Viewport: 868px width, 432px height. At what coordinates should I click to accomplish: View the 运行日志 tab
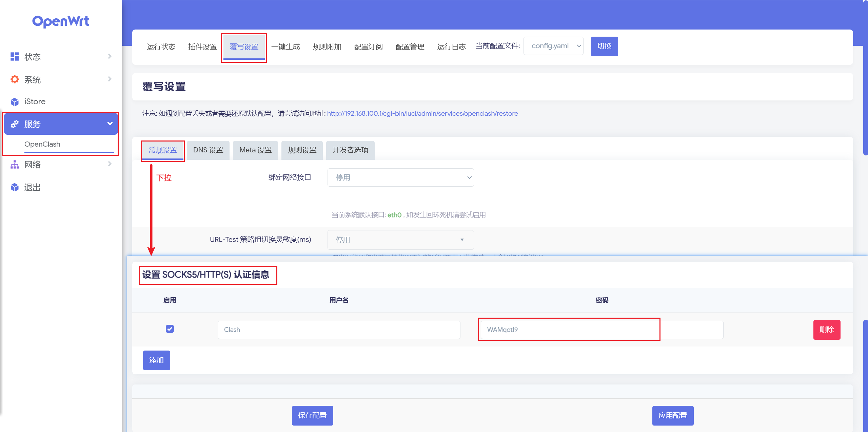(451, 46)
